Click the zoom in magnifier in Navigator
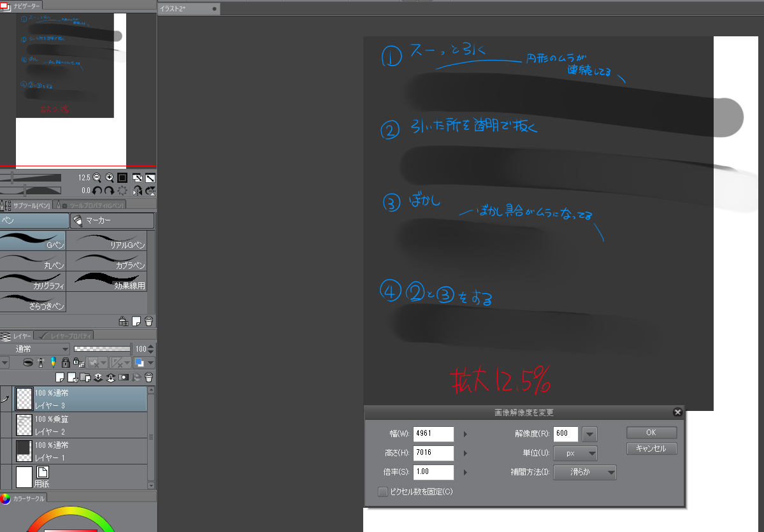Screen dimensions: 764x532 [x=109, y=178]
